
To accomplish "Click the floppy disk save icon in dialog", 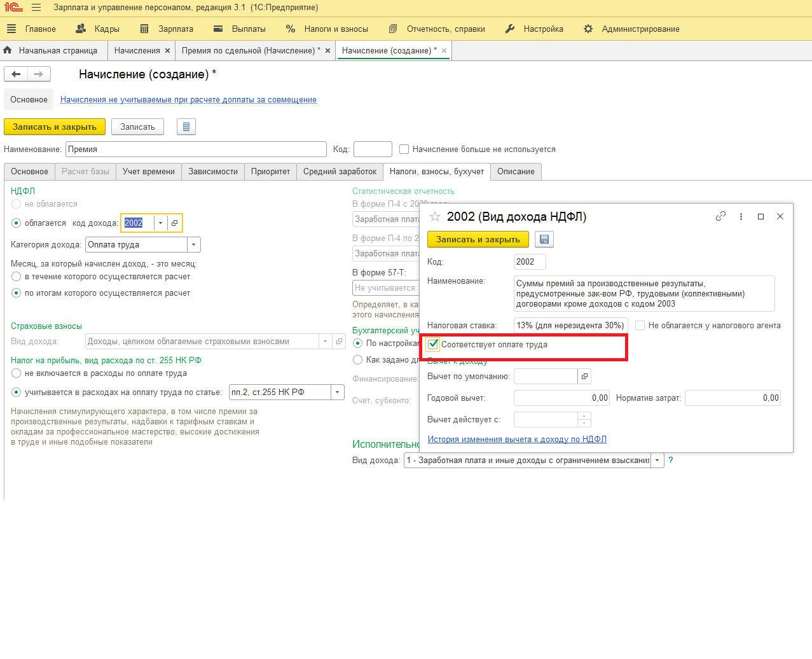I will [544, 240].
